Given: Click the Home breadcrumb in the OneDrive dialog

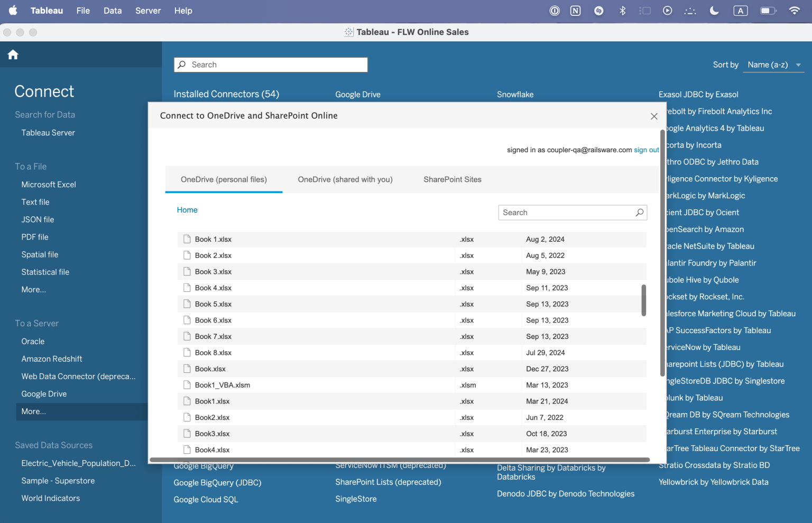Looking at the screenshot, I should click(x=187, y=209).
